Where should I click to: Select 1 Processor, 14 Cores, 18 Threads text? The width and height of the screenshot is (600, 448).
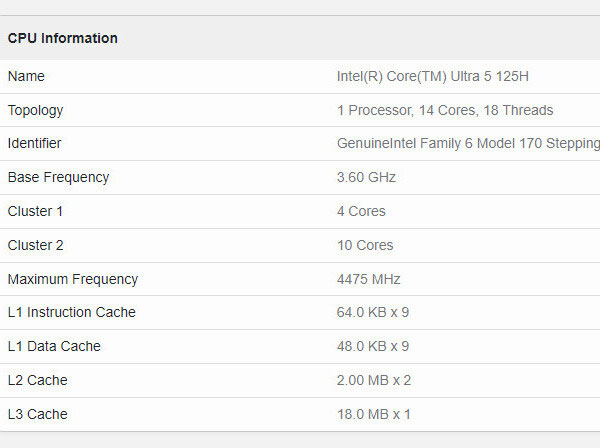445,110
